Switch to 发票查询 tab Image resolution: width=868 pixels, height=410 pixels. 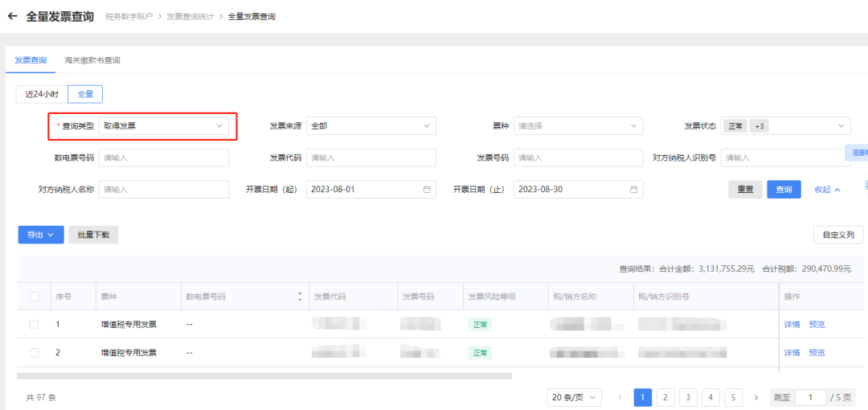pyautogui.click(x=31, y=60)
